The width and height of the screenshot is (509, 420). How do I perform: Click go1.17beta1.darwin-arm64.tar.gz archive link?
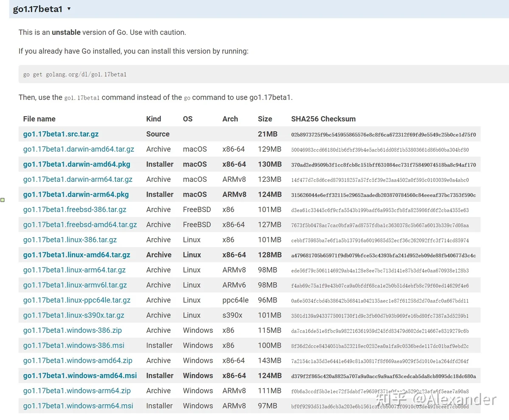click(x=78, y=179)
